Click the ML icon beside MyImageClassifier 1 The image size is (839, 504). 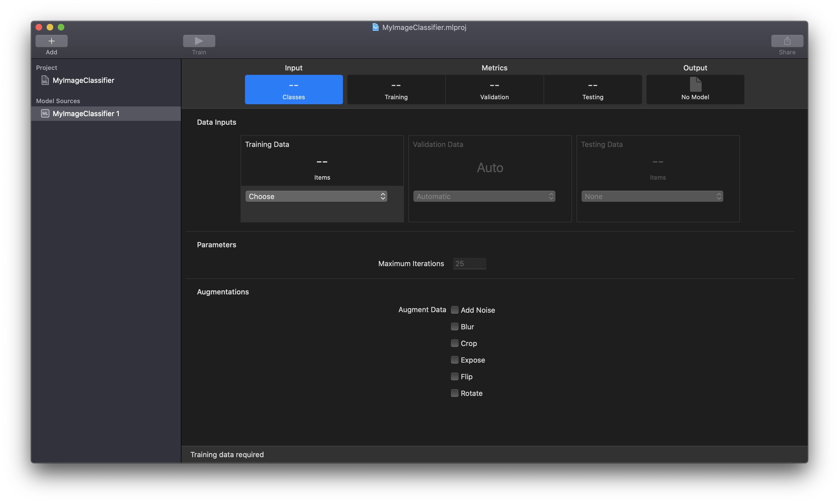[45, 113]
